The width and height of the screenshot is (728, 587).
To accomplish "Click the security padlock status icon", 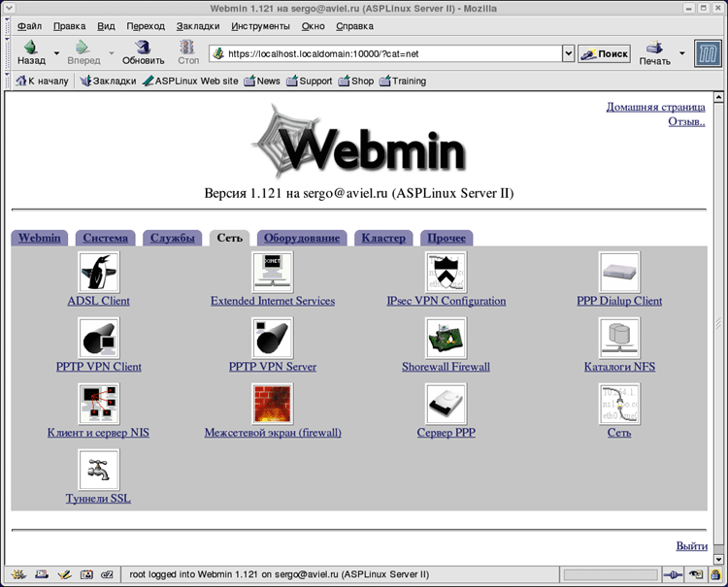I will (x=715, y=574).
